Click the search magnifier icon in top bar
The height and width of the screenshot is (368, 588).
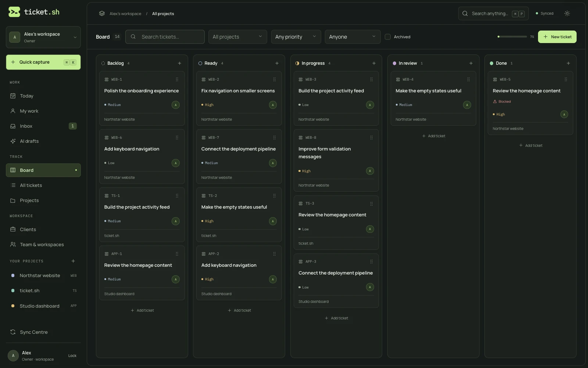click(x=465, y=14)
